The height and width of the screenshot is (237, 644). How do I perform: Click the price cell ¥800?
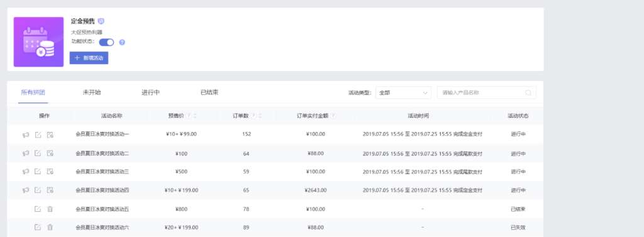click(x=181, y=209)
